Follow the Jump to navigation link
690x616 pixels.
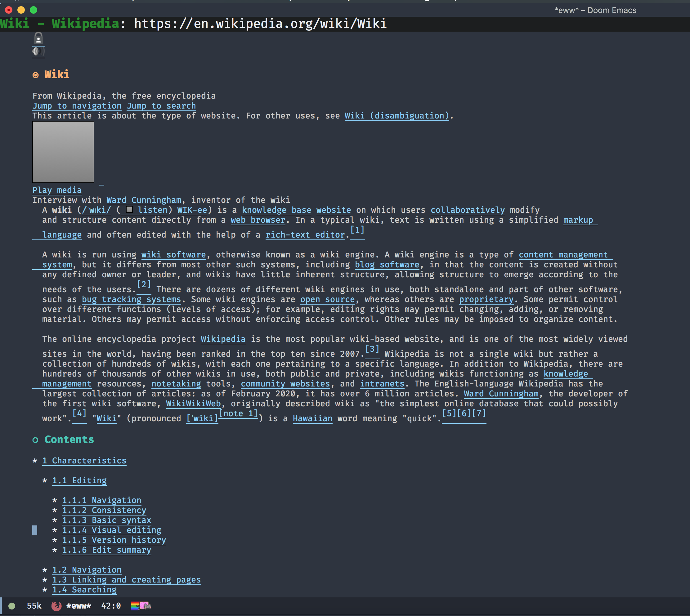pyautogui.click(x=77, y=106)
